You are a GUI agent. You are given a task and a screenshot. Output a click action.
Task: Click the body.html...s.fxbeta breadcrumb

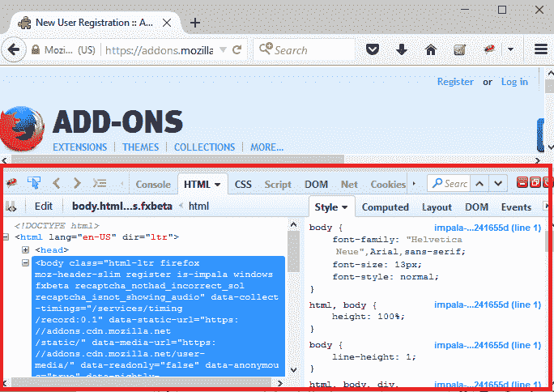coord(121,207)
